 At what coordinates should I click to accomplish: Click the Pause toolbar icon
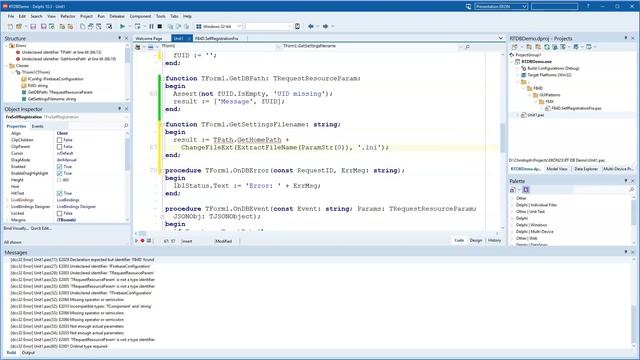[x=151, y=26]
